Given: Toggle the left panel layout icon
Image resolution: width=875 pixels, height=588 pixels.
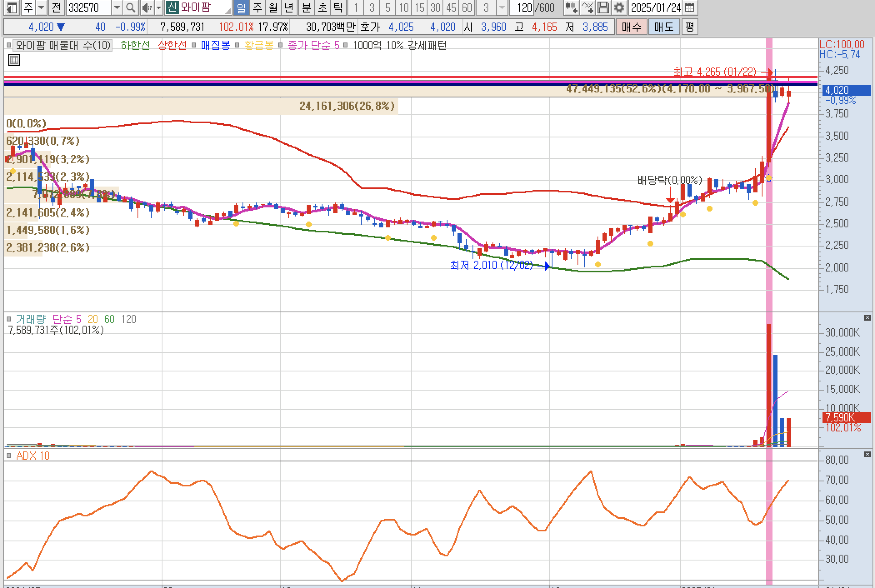Looking at the screenshot, I should (x=12, y=7).
